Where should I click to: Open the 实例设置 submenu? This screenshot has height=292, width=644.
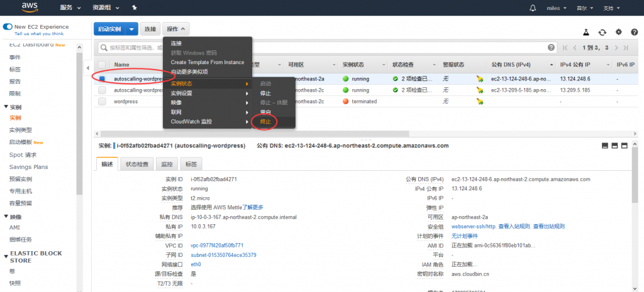208,93
